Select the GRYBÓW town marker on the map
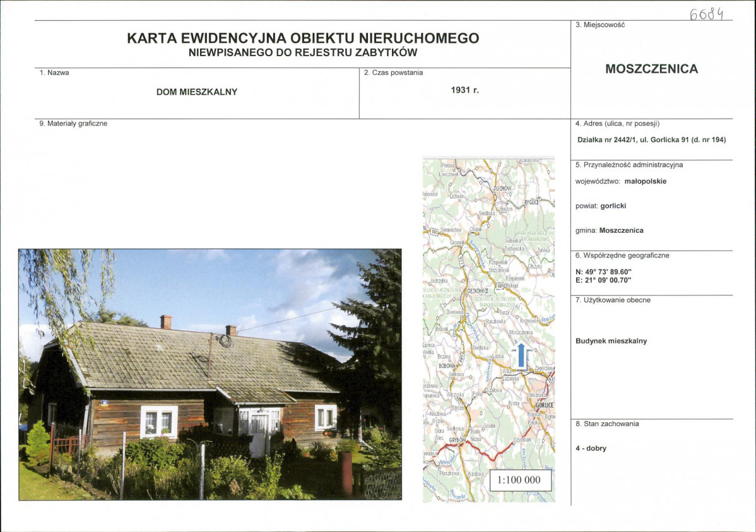The image size is (756, 532). point(458,440)
